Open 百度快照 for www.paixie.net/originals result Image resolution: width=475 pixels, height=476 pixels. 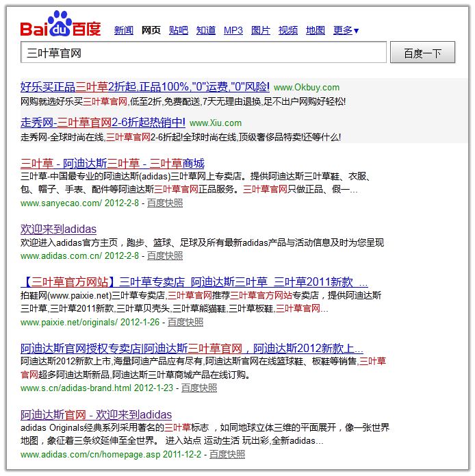click(185, 322)
